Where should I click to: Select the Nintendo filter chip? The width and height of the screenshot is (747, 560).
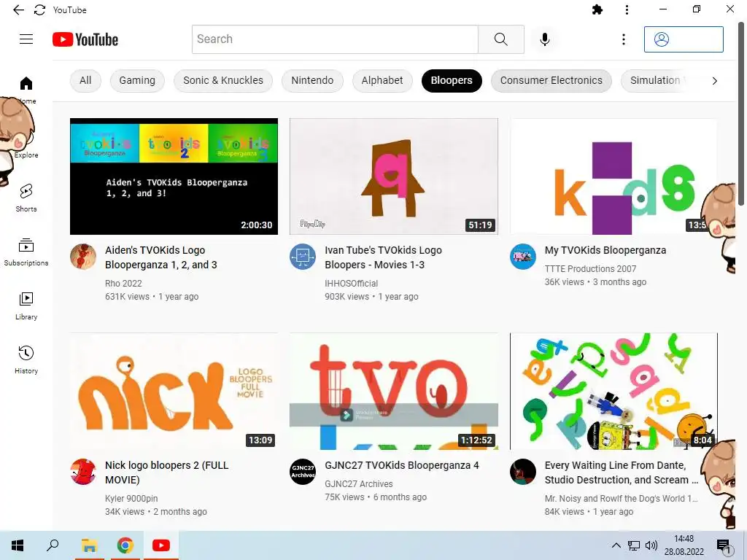[x=312, y=80]
